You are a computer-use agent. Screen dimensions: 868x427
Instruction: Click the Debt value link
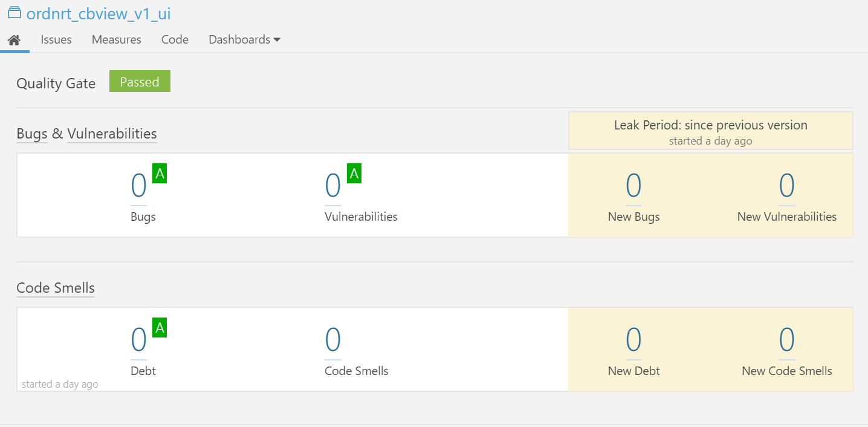(139, 340)
